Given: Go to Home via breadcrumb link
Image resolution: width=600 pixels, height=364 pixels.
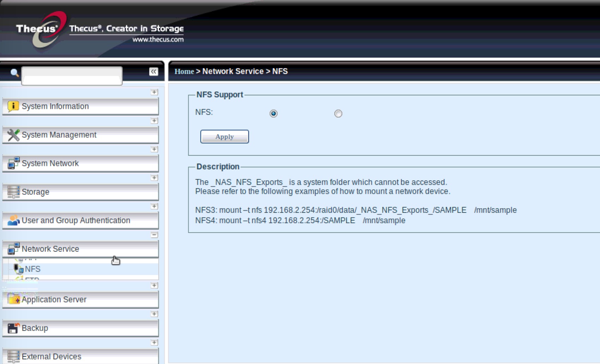Looking at the screenshot, I should 184,71.
